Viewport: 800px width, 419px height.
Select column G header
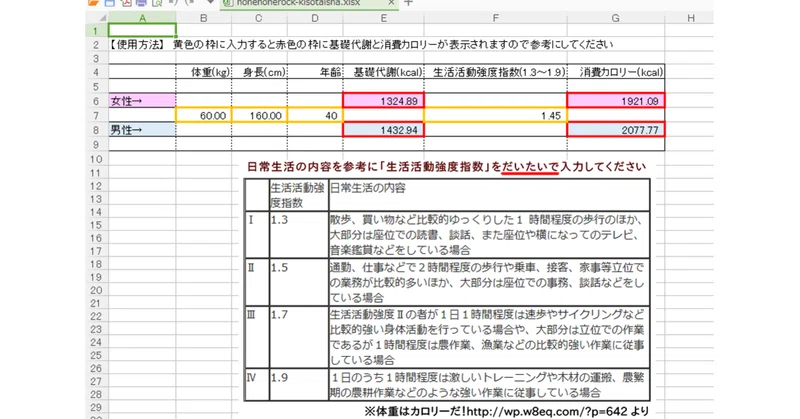(x=616, y=18)
